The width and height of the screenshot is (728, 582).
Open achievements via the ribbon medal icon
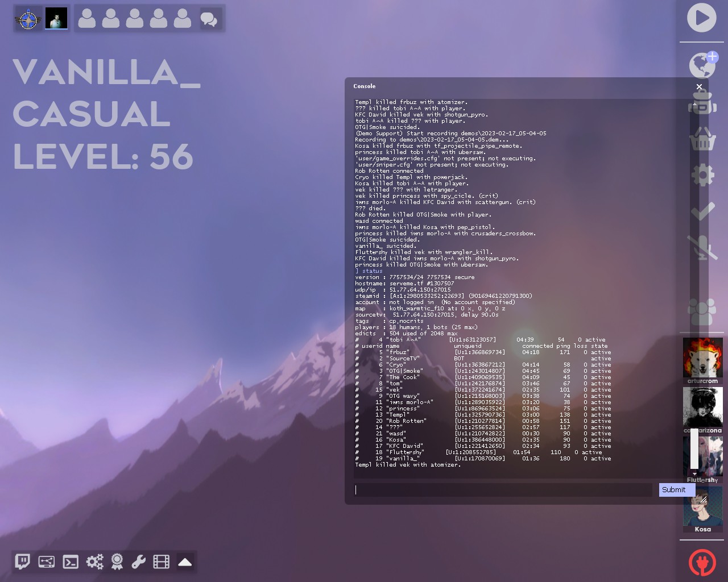click(x=117, y=562)
